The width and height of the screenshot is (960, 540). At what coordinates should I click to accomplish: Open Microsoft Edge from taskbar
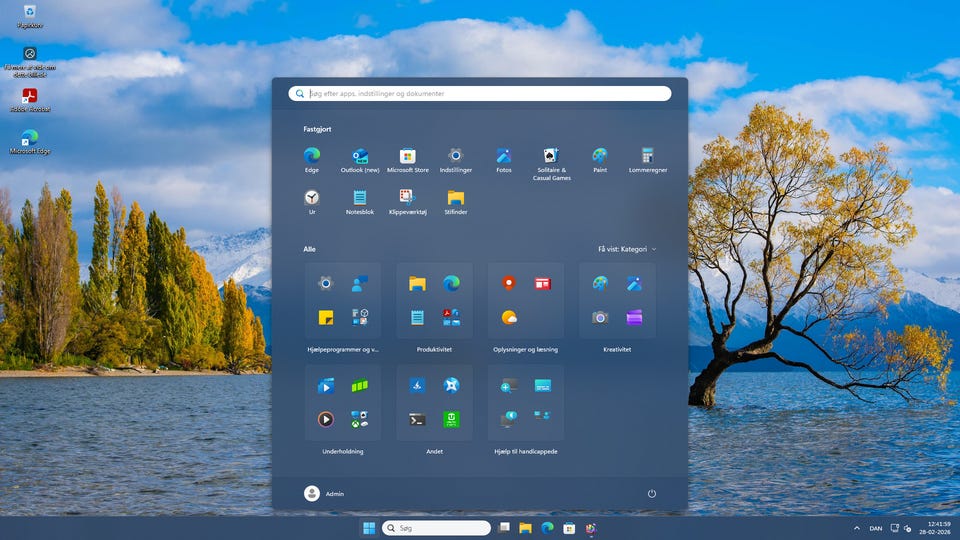pos(547,528)
